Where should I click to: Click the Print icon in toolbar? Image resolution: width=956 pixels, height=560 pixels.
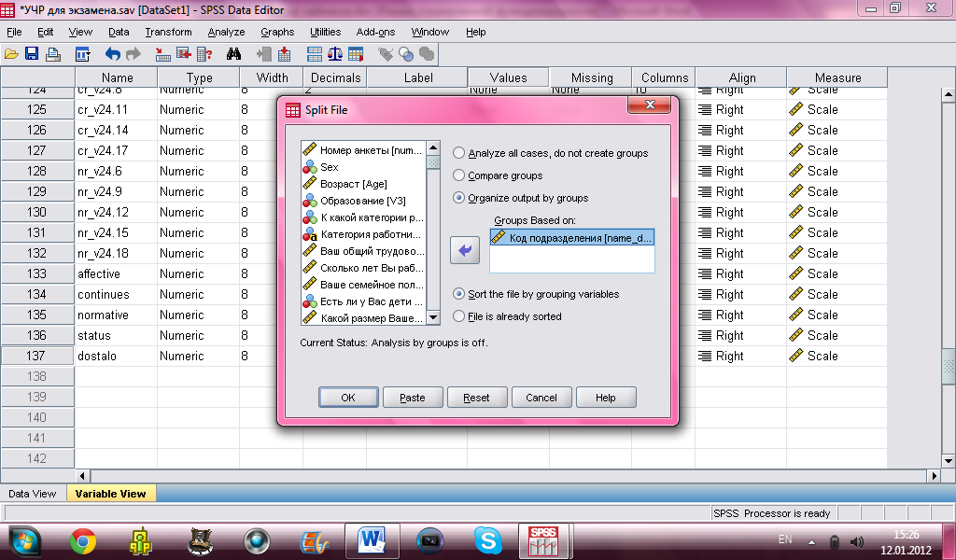click(x=53, y=54)
